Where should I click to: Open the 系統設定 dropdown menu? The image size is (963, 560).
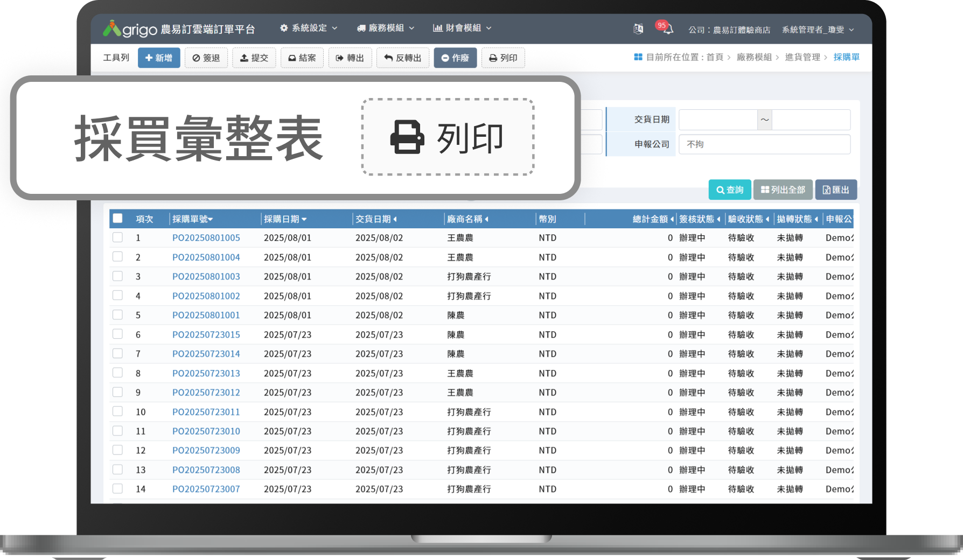point(309,28)
